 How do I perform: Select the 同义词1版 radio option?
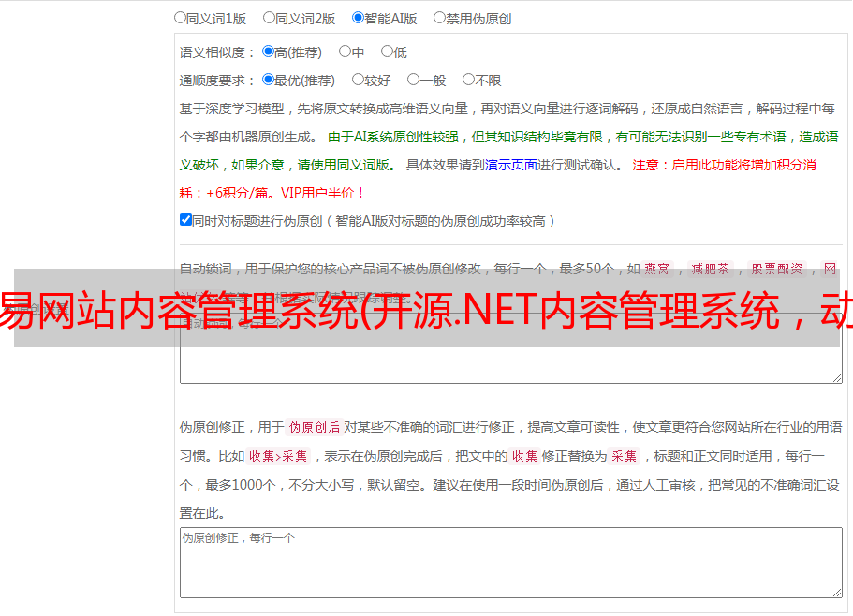coord(180,18)
